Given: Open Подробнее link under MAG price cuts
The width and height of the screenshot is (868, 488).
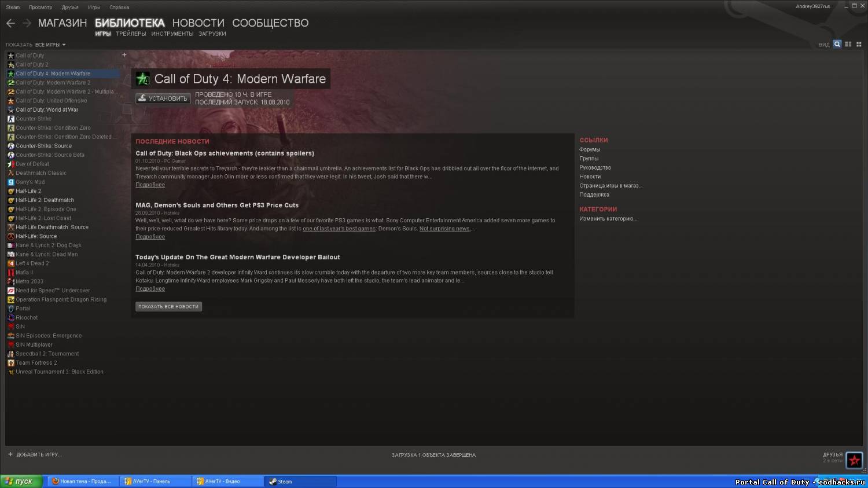Looking at the screenshot, I should pyautogui.click(x=150, y=237).
